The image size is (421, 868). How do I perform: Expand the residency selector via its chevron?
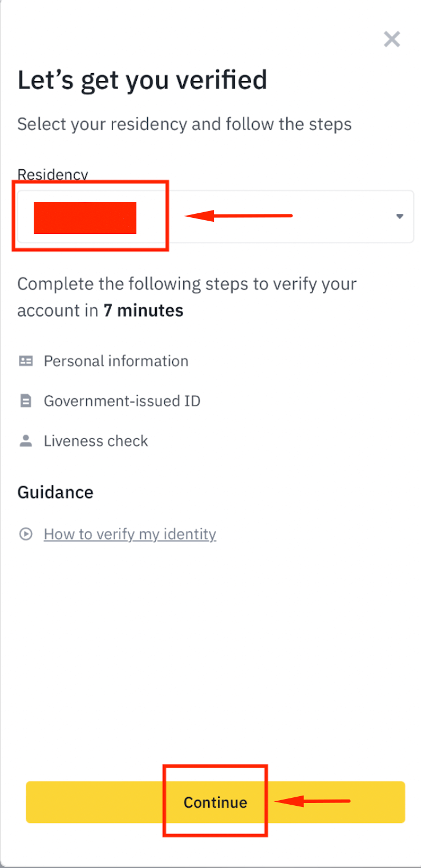click(x=399, y=216)
